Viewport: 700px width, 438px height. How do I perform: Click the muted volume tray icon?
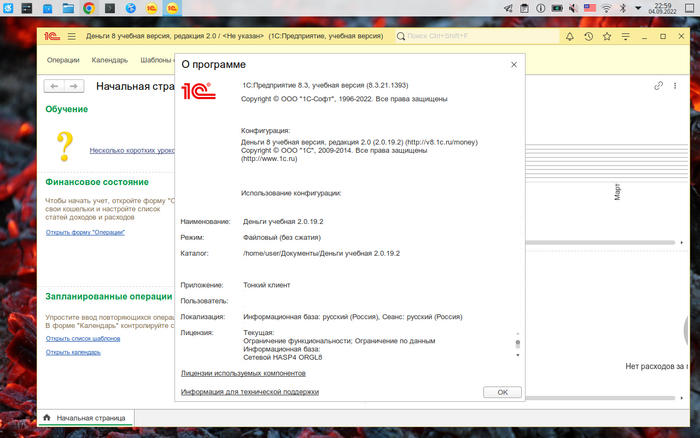coord(573,8)
